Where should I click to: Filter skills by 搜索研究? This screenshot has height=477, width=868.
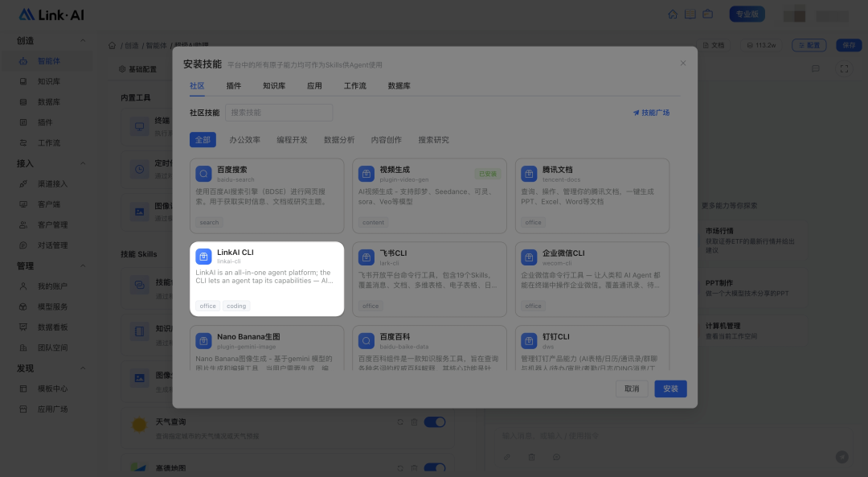click(x=433, y=140)
